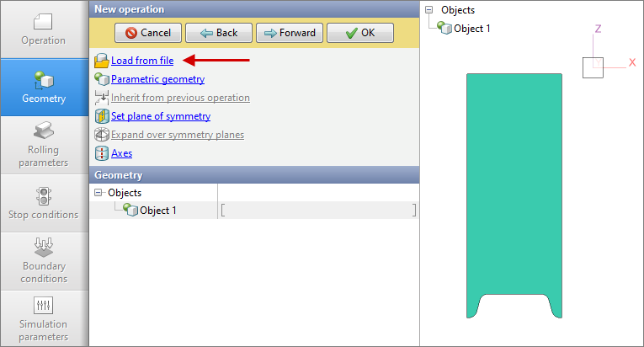644x347 pixels.
Task: Click the Inherit from previous operation icon
Action: tap(102, 98)
